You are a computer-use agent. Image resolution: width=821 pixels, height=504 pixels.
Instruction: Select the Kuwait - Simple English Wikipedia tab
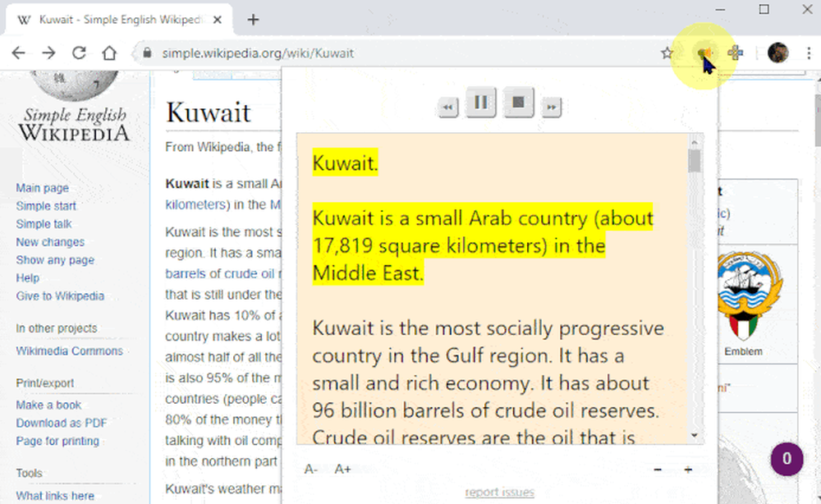(x=119, y=20)
